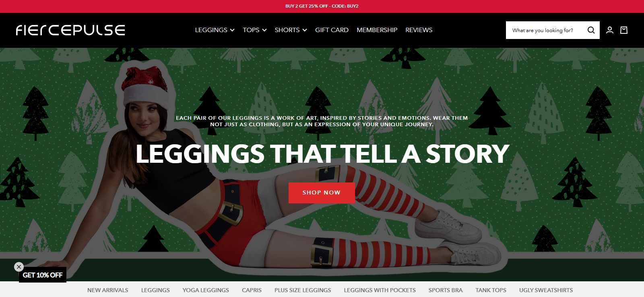
Task: Go to the Membership page
Action: pos(377,30)
